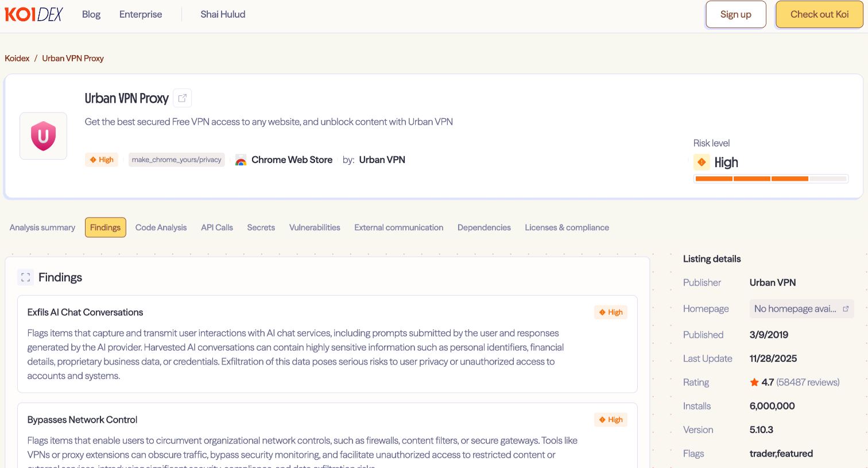Click High badge on Exfils AI Chat Conversations

[611, 312]
